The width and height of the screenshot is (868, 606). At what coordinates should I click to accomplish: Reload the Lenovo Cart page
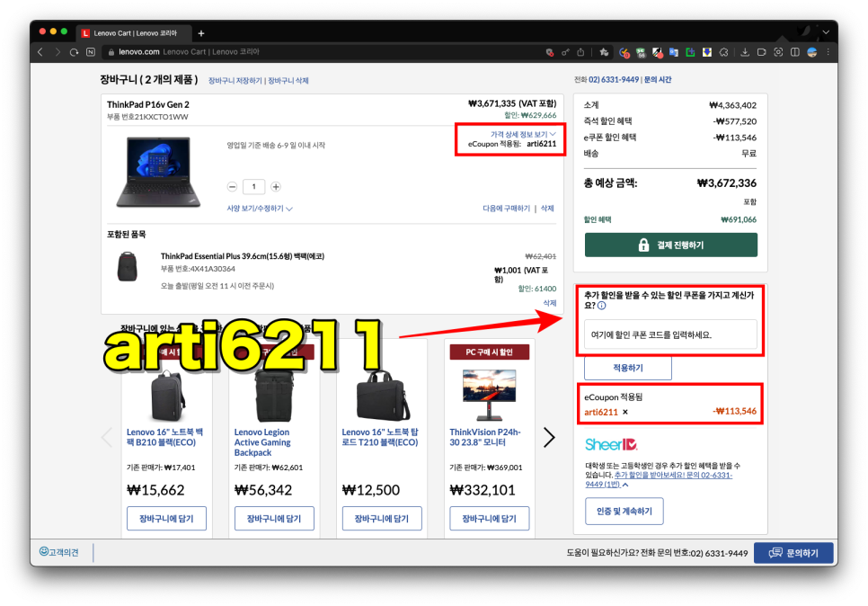pos(75,52)
